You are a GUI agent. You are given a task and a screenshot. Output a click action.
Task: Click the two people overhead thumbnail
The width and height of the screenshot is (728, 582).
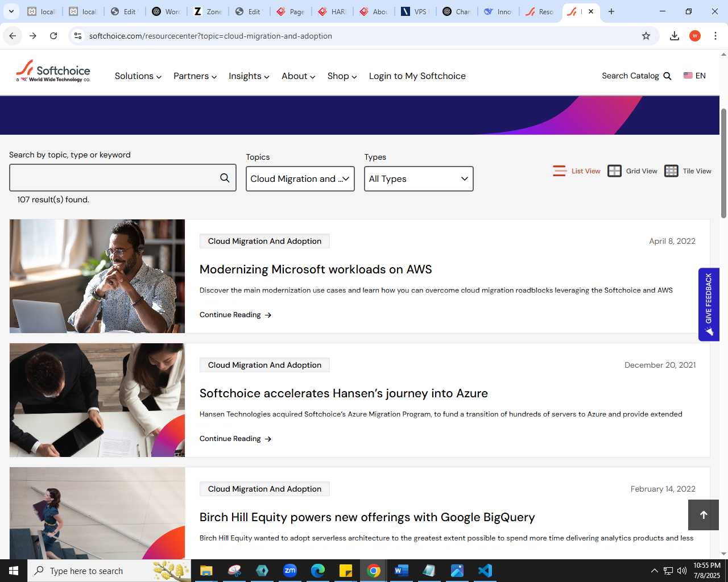pyautogui.click(x=97, y=400)
